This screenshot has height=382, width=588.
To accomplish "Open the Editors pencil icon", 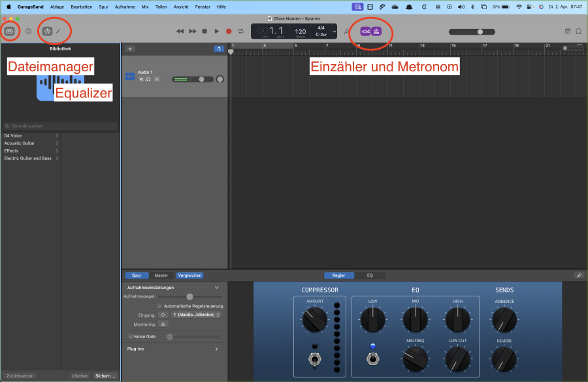I will 58,31.
